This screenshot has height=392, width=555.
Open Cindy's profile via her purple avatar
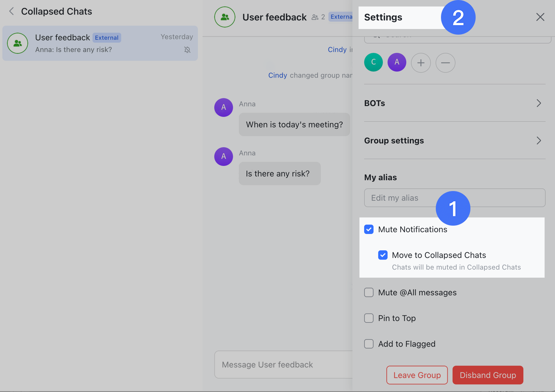396,62
